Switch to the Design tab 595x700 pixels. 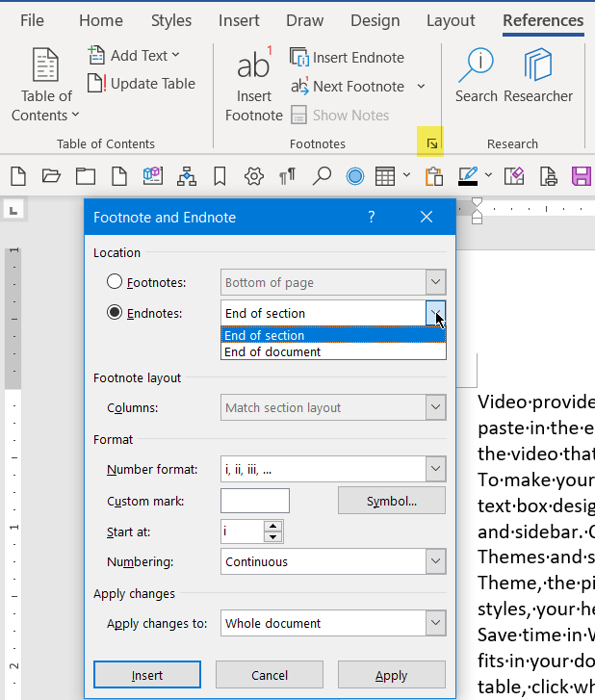pyautogui.click(x=375, y=20)
